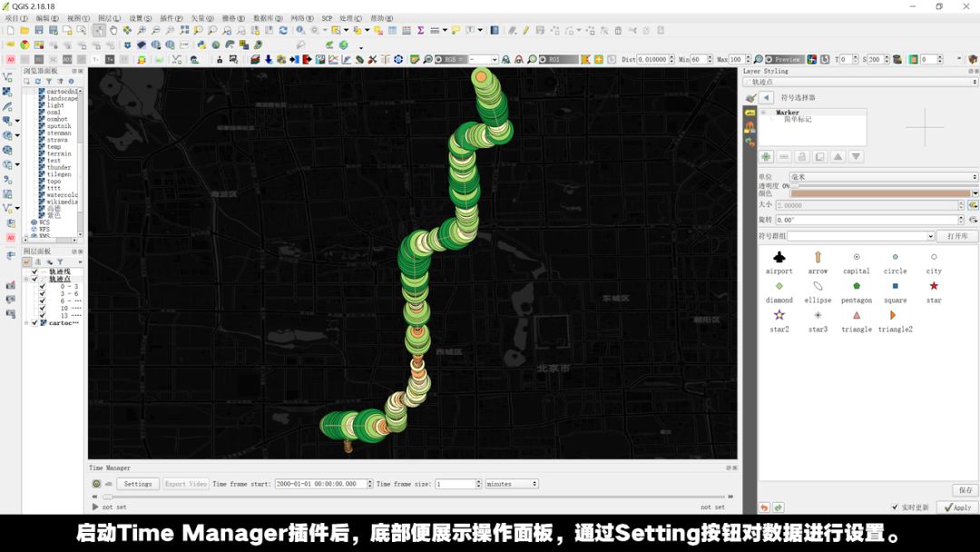
Task: Toggle visibility of 轨迹点 layer
Action: pyautogui.click(x=35, y=279)
